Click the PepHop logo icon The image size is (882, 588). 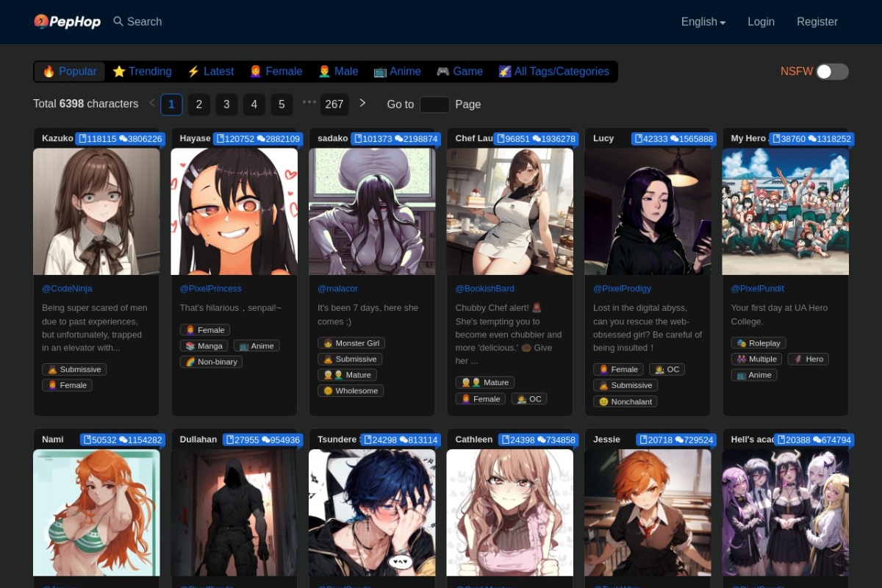click(x=41, y=21)
